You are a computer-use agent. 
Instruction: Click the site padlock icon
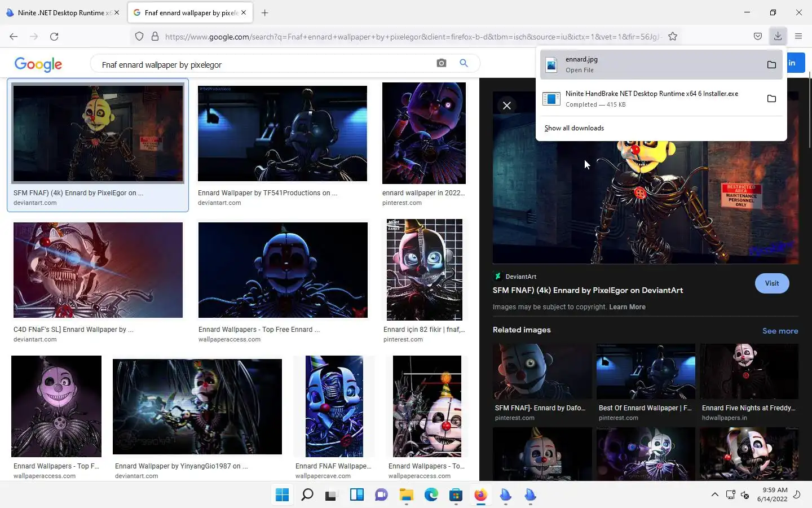tap(155, 37)
